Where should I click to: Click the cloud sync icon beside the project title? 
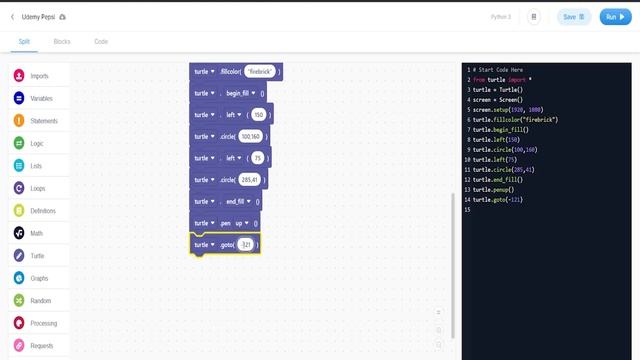coord(62,17)
